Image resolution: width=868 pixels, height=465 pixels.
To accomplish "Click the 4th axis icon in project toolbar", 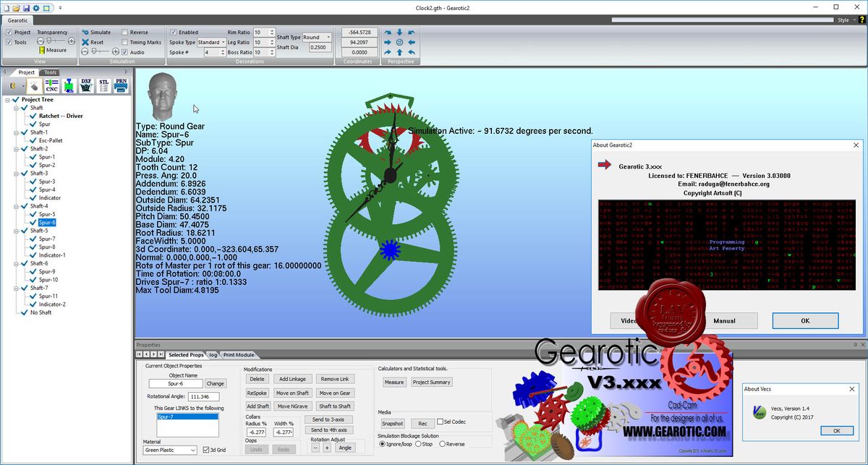I will pyautogui.click(x=69, y=85).
